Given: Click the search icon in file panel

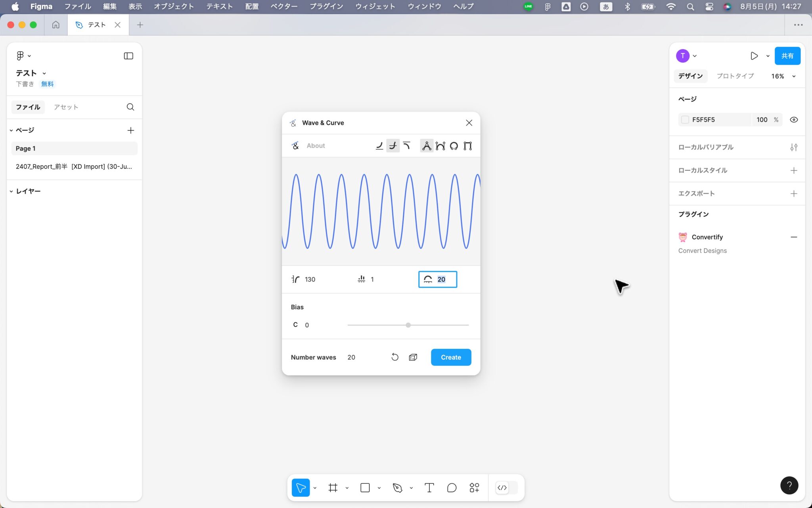Looking at the screenshot, I should point(130,107).
